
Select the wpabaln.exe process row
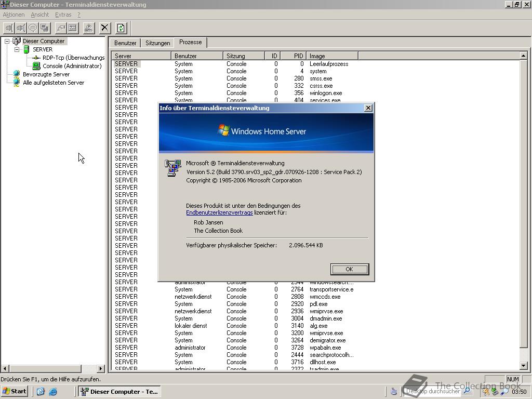pos(315,348)
